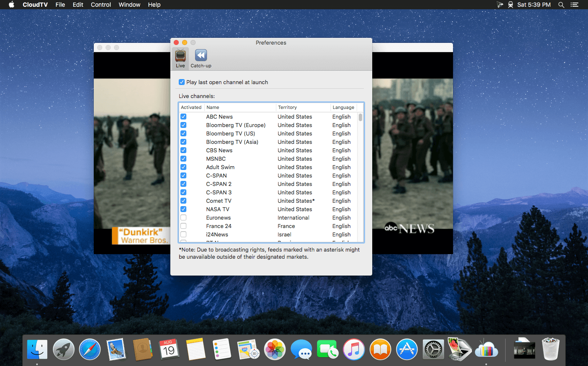588x366 pixels.
Task: Sort channels by the Territory column header
Action: (x=303, y=107)
